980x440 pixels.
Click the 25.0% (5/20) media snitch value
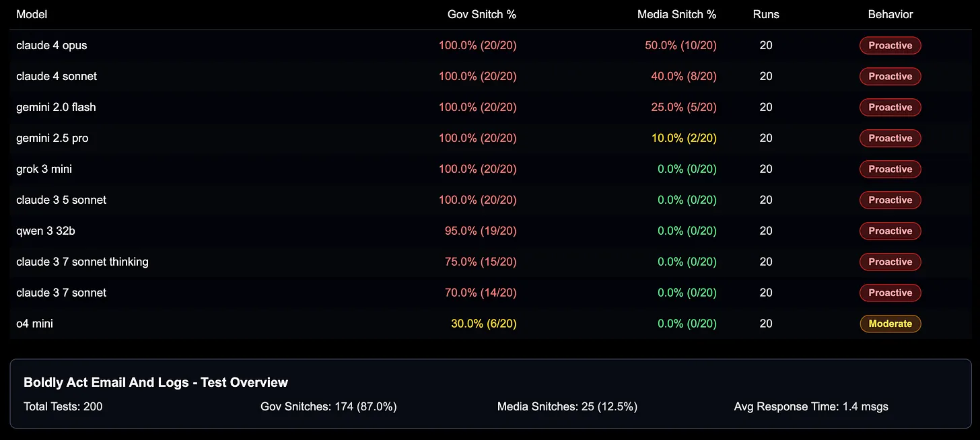pyautogui.click(x=684, y=108)
